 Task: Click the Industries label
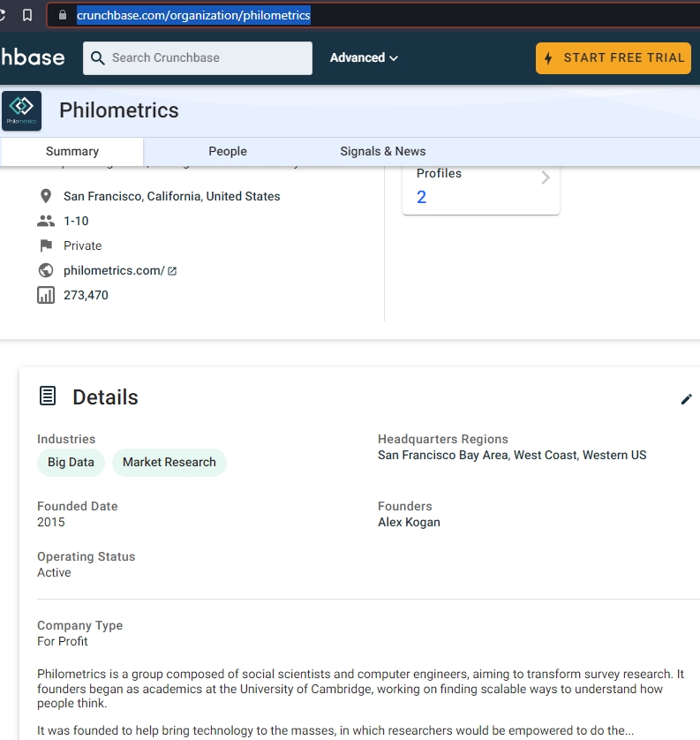[x=66, y=440]
